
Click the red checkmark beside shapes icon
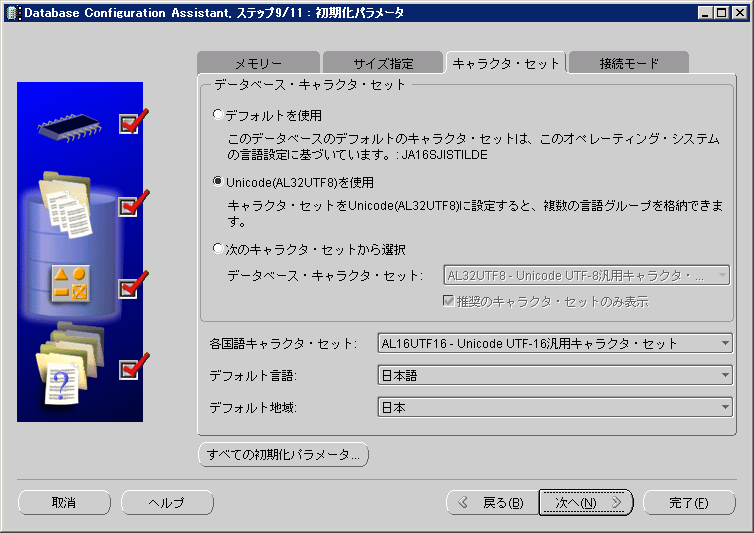[133, 285]
